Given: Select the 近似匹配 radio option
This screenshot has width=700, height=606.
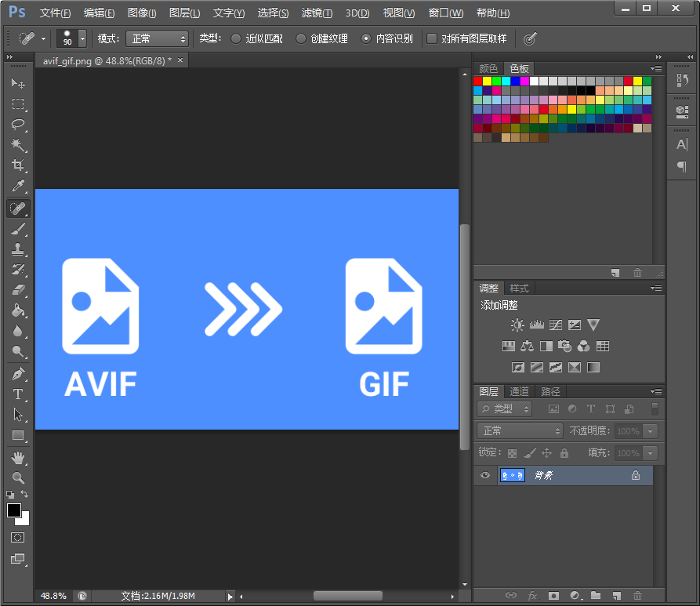Looking at the screenshot, I should (x=236, y=38).
